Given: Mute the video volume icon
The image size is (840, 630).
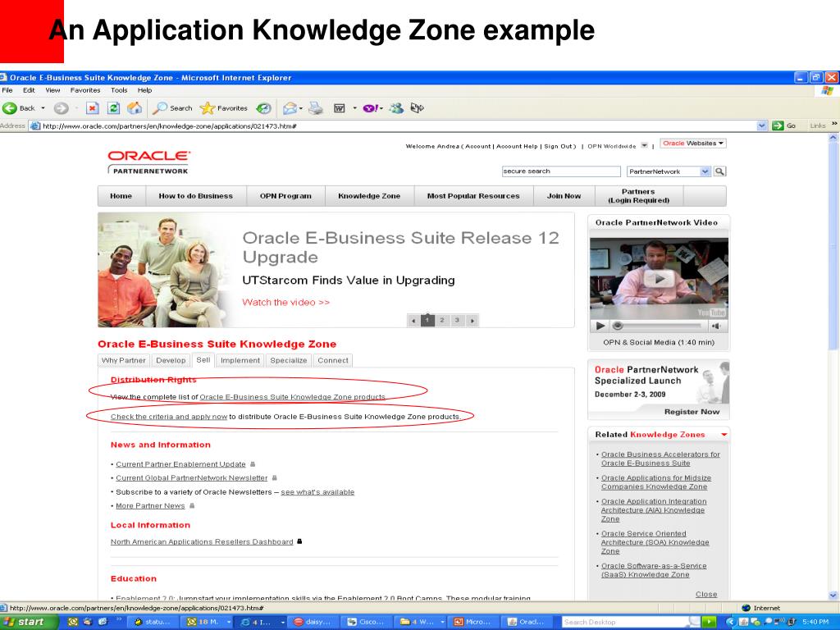Looking at the screenshot, I should tap(715, 326).
